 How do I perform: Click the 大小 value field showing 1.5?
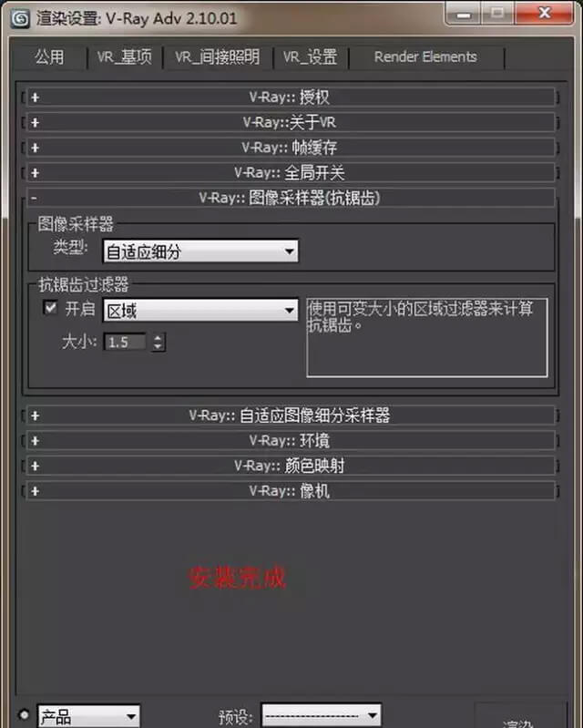(125, 343)
